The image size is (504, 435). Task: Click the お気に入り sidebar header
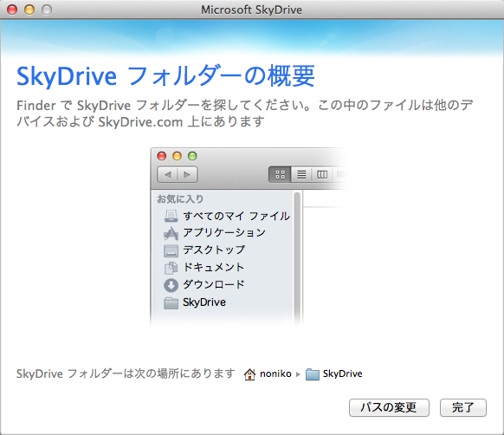[x=180, y=198]
